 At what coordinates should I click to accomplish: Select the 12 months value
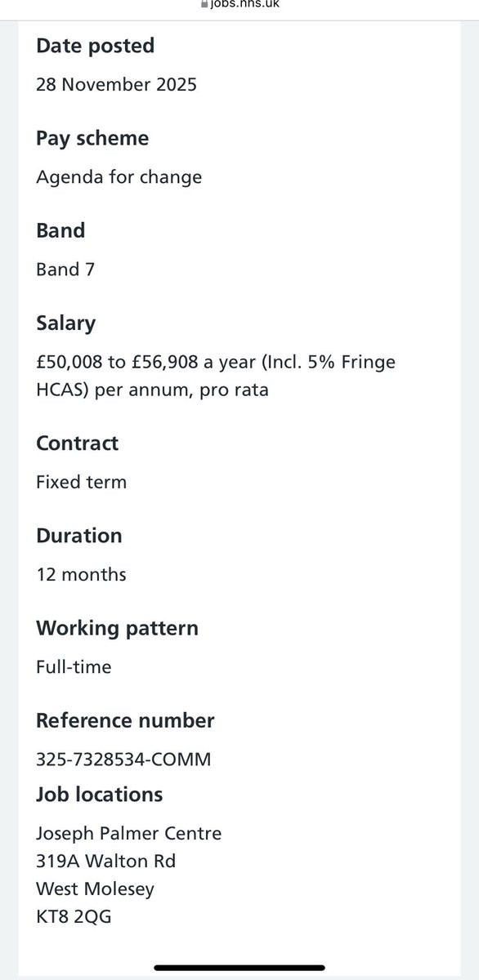tap(81, 574)
